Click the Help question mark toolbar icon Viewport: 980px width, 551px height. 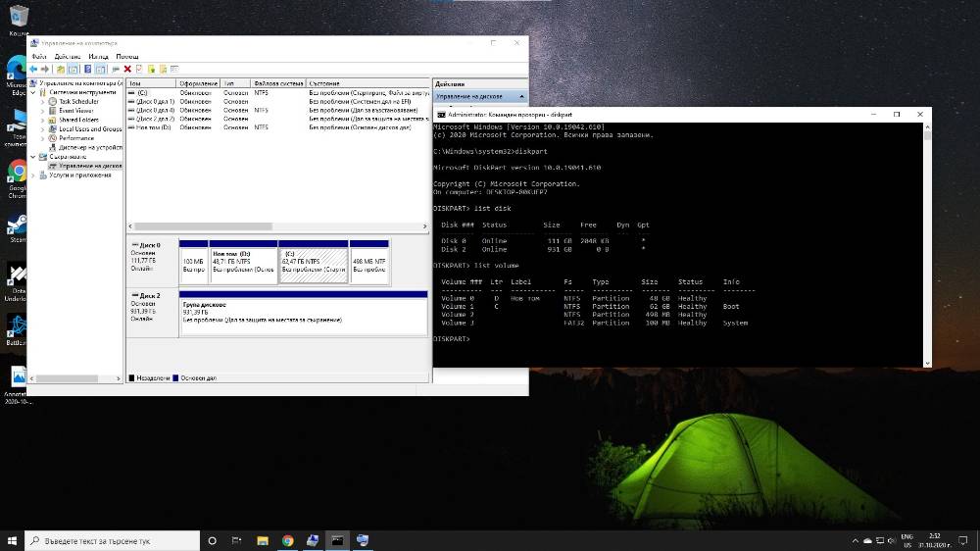87,70
